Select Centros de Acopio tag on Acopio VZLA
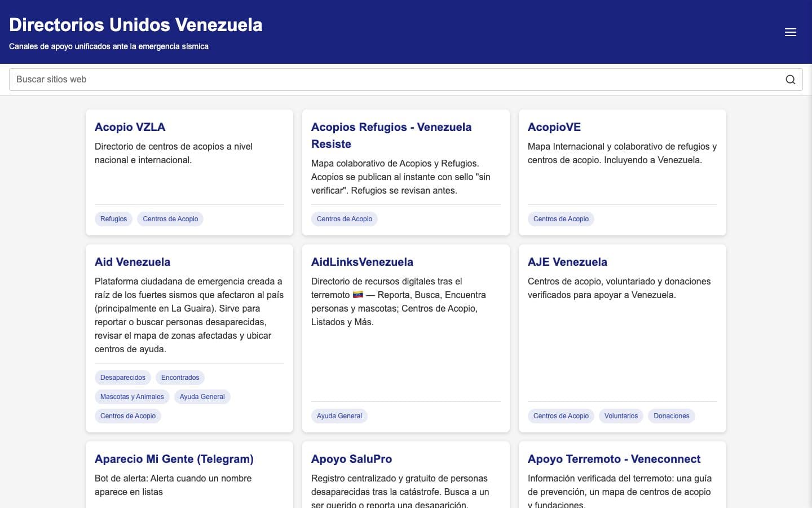 point(170,219)
